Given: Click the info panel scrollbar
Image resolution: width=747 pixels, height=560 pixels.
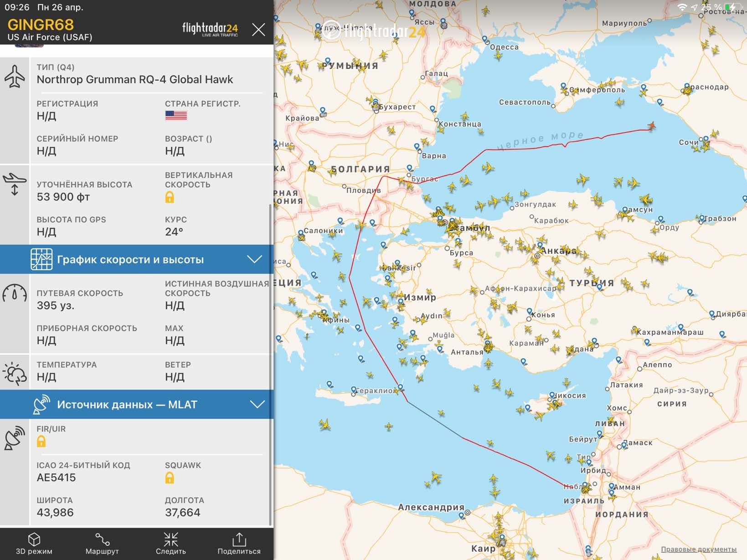Looking at the screenshot, I should click(271, 365).
